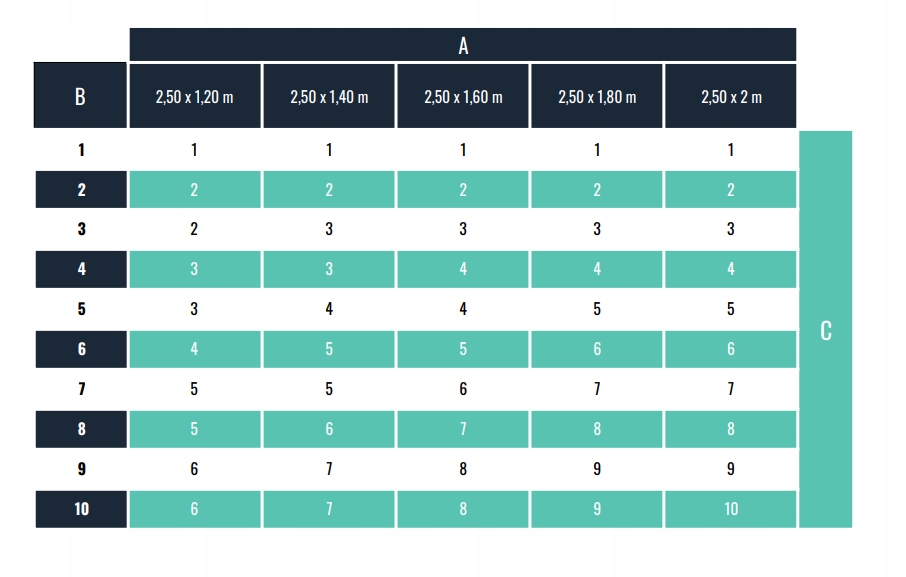Select row label 5 in column B
The width and height of the screenshot is (906, 577).
point(81,309)
